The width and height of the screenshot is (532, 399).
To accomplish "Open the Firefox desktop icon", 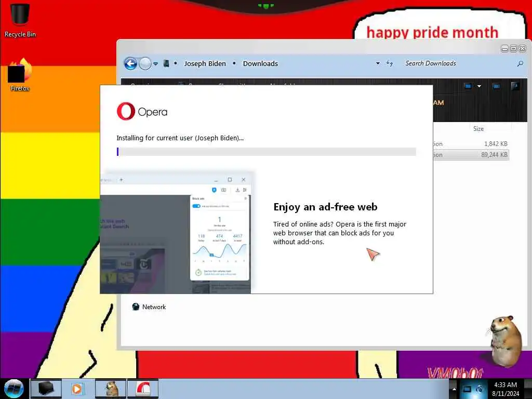I will 20,75.
